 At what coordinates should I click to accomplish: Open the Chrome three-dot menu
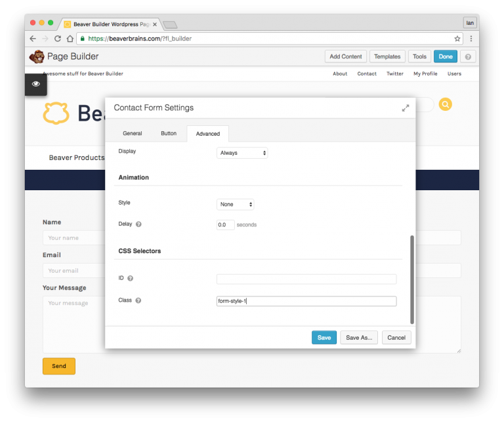(471, 39)
